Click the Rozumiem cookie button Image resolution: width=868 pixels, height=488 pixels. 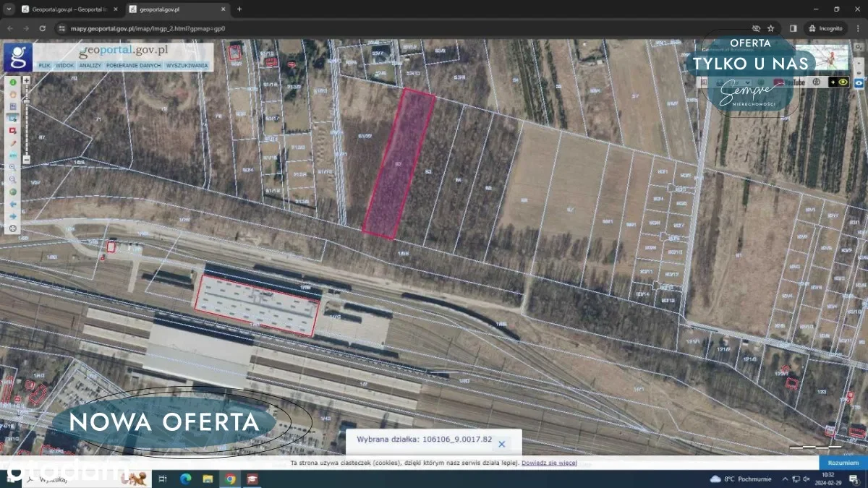pos(842,462)
